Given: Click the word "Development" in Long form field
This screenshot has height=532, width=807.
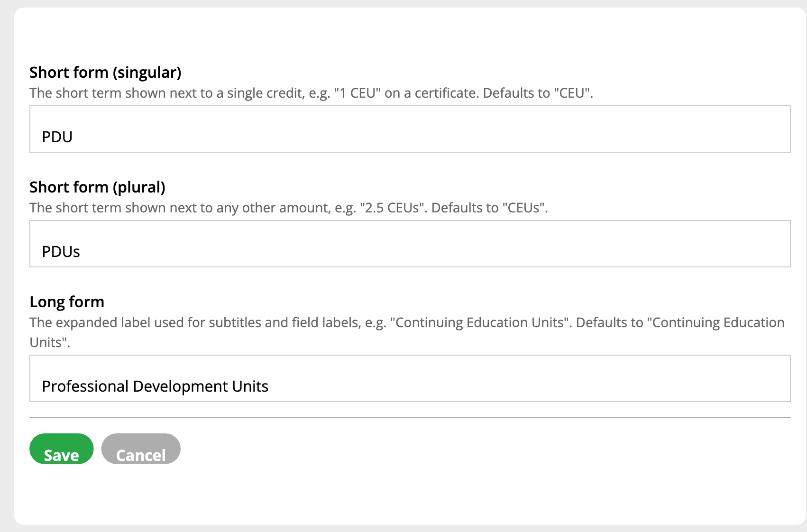Looking at the screenshot, I should 181,386.
